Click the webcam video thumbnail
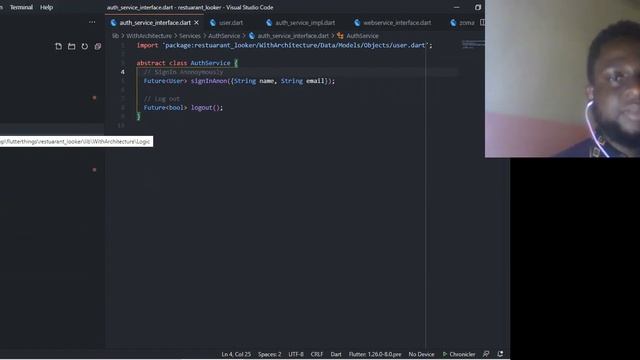 point(562,78)
